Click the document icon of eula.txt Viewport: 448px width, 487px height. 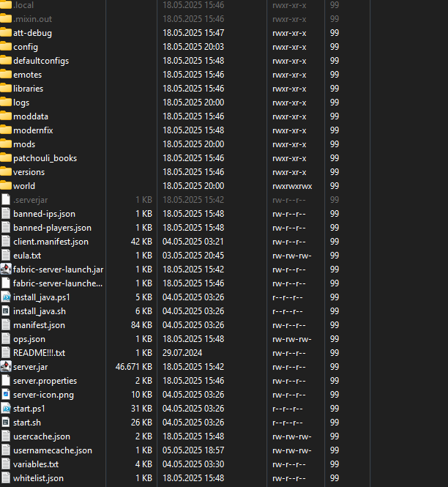coord(6,256)
